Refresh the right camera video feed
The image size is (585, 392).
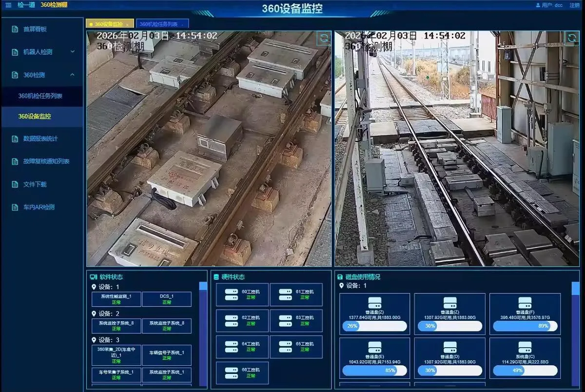click(x=571, y=38)
